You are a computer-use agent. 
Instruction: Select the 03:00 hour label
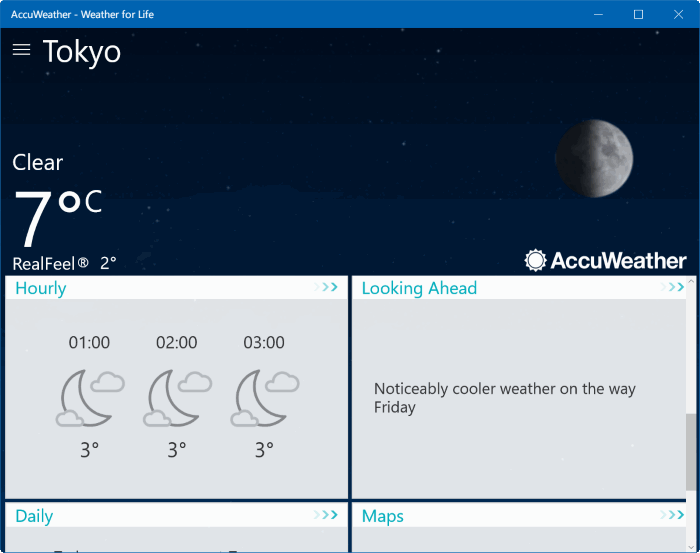[264, 342]
